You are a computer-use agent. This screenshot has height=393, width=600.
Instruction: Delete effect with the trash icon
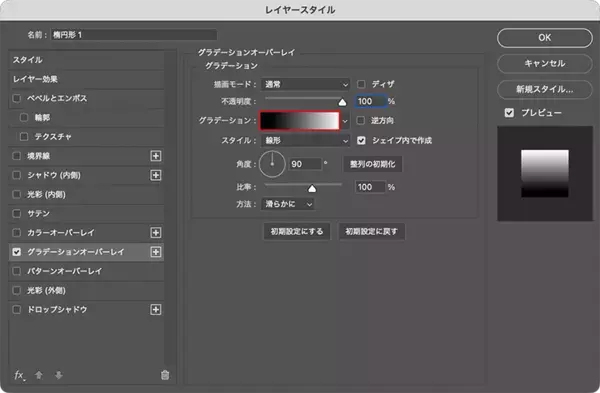[x=165, y=375]
